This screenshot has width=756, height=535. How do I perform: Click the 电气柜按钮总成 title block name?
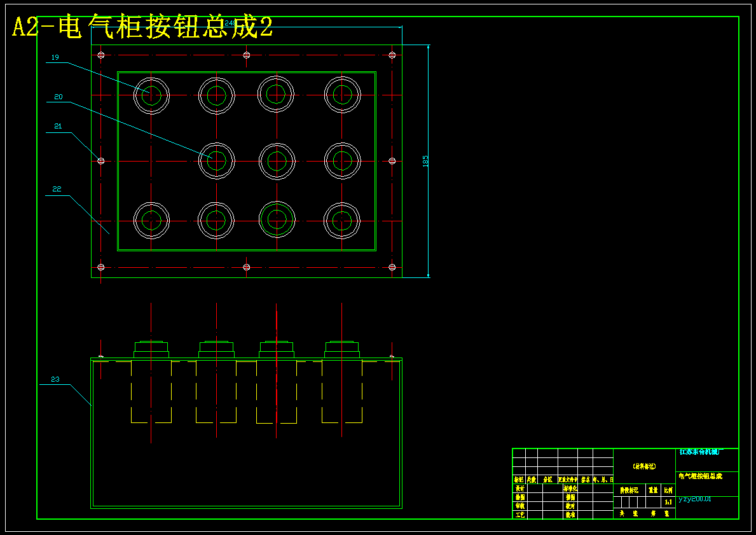click(x=701, y=476)
